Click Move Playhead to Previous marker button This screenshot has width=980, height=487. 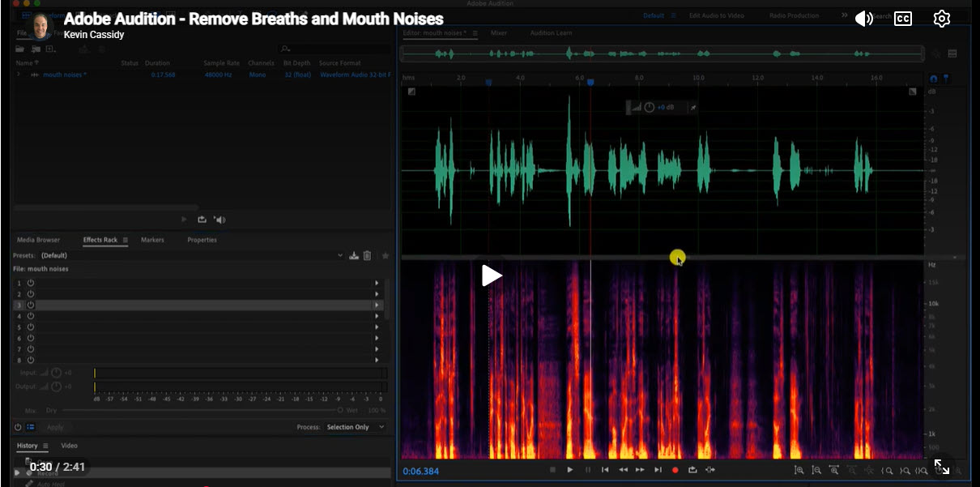(605, 470)
